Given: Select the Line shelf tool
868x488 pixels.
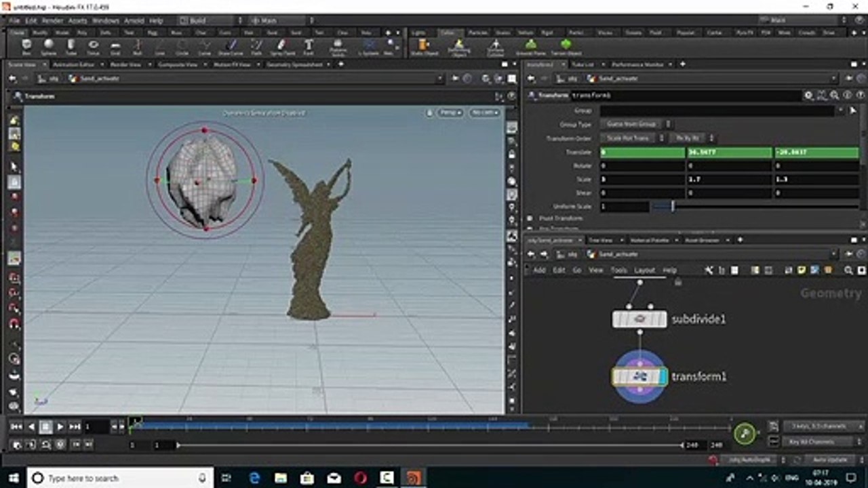Looking at the screenshot, I should point(160,47).
